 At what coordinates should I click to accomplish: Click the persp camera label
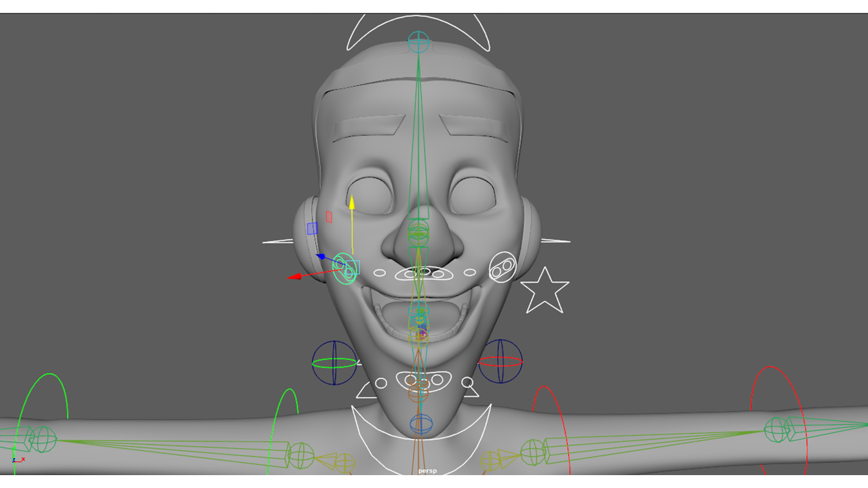(427, 471)
